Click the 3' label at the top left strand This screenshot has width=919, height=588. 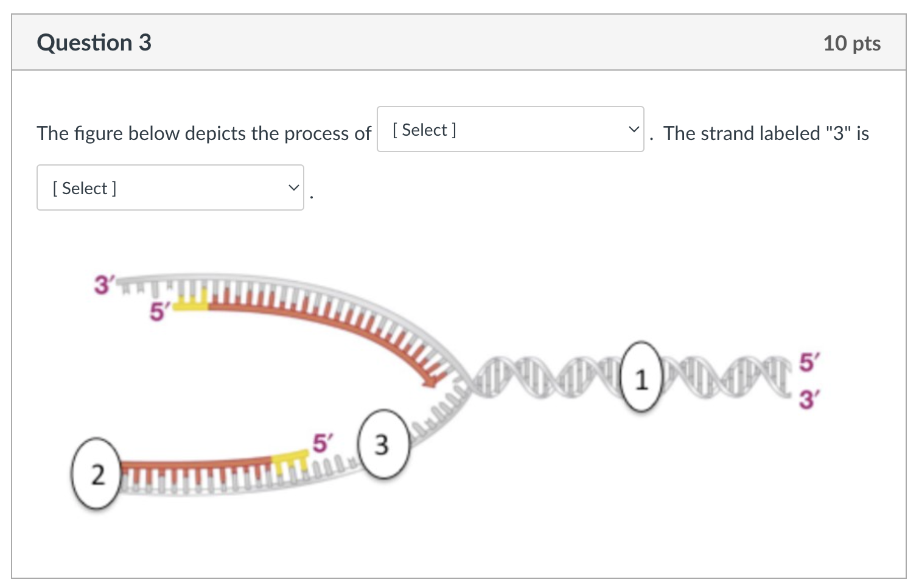pos(105,283)
